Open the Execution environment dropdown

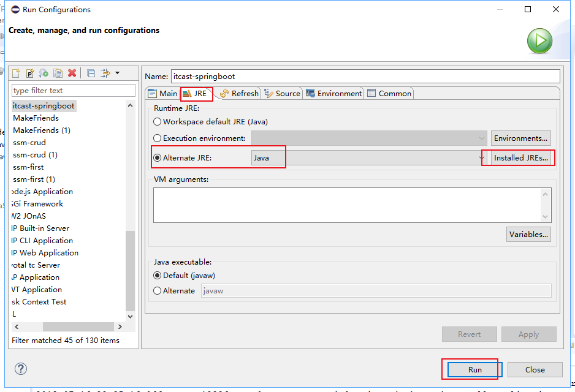pyautogui.click(x=369, y=138)
